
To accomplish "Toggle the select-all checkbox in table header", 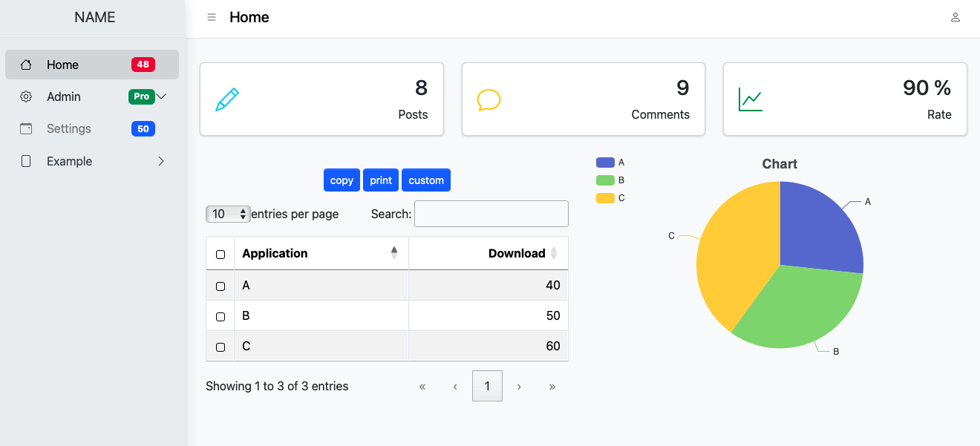I will 220,254.
